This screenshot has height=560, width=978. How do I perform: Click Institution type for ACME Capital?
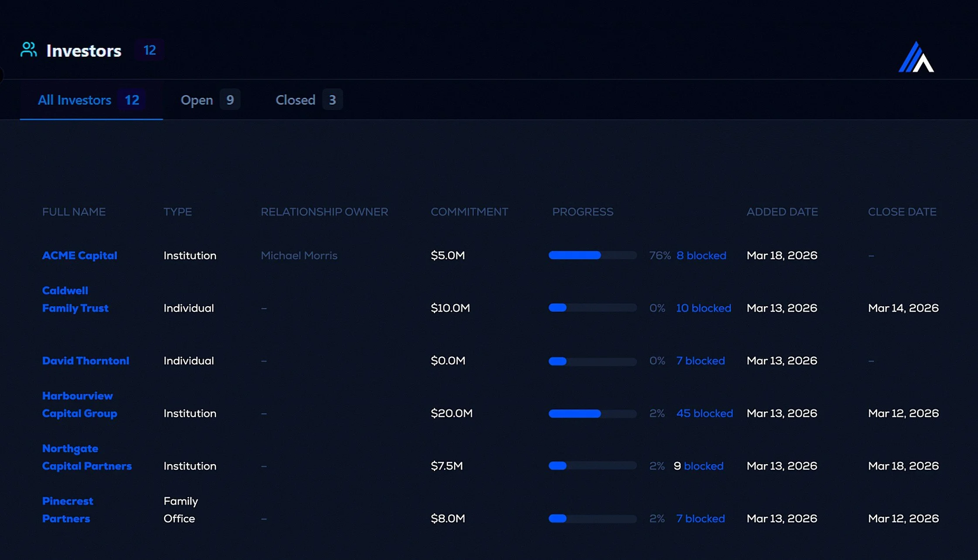(x=190, y=255)
